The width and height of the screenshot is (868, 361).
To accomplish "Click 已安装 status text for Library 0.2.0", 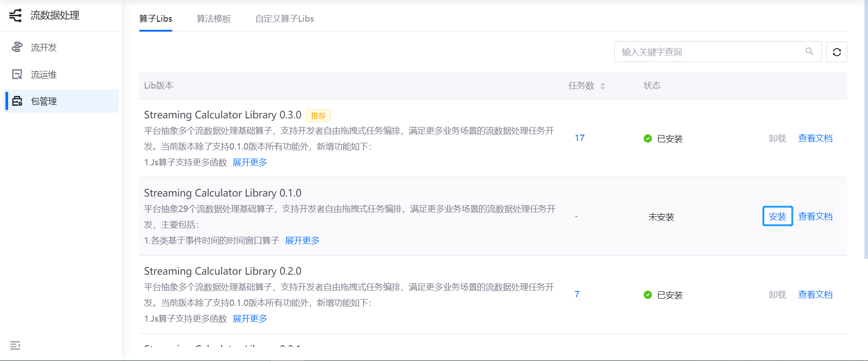I will click(670, 295).
